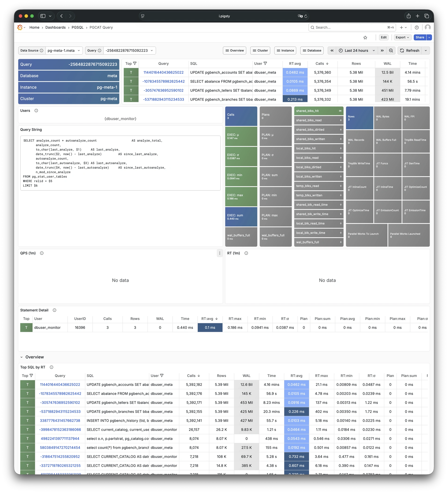
Task: Open the Last 24 hours time picker
Action: (x=356, y=51)
